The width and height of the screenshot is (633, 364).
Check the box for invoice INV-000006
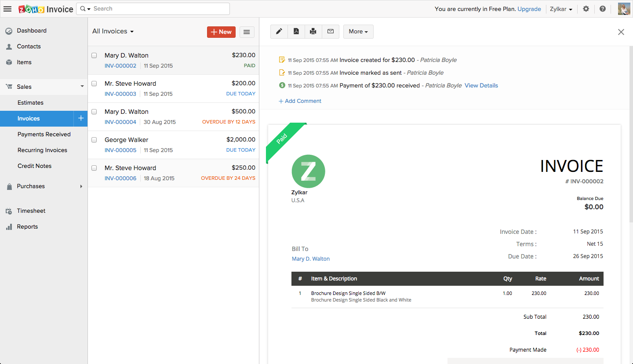click(x=94, y=168)
